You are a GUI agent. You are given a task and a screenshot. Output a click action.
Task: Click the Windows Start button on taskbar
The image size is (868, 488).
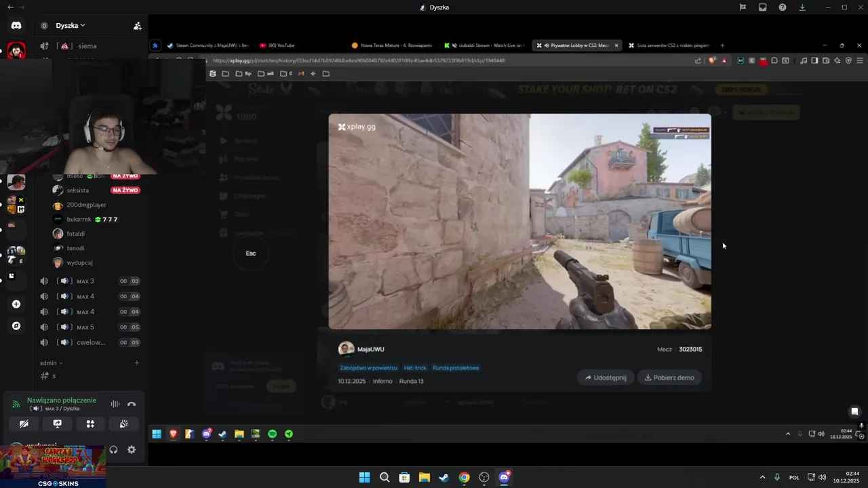tap(364, 477)
